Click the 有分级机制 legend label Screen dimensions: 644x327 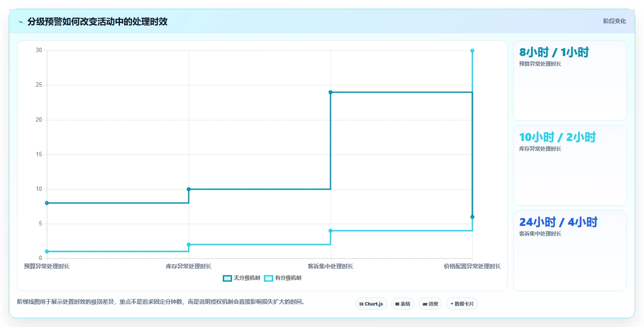click(288, 278)
